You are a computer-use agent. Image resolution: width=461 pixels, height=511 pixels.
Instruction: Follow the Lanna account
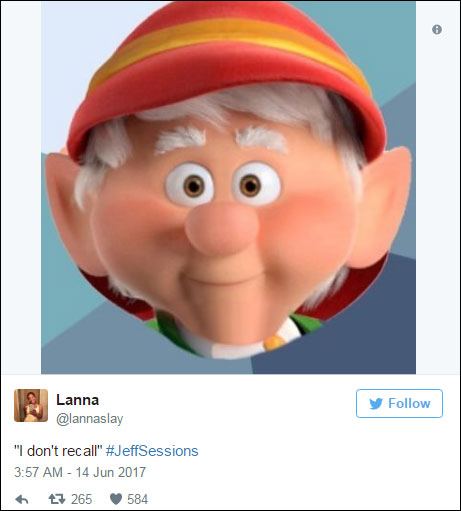click(399, 403)
